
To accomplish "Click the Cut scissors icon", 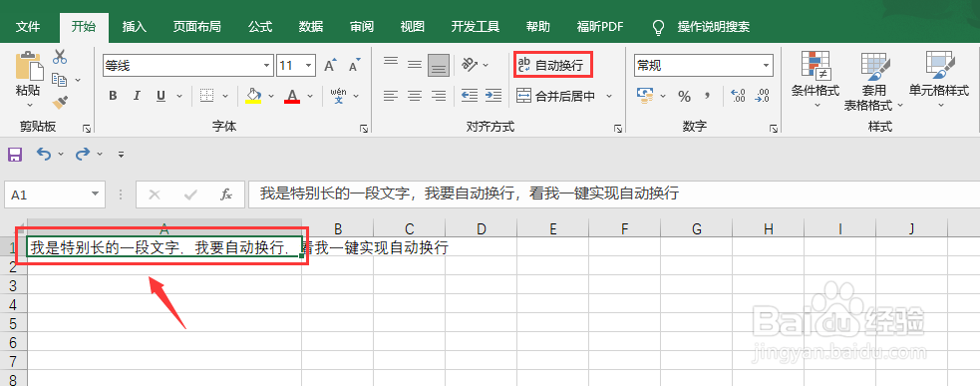I will [60, 56].
